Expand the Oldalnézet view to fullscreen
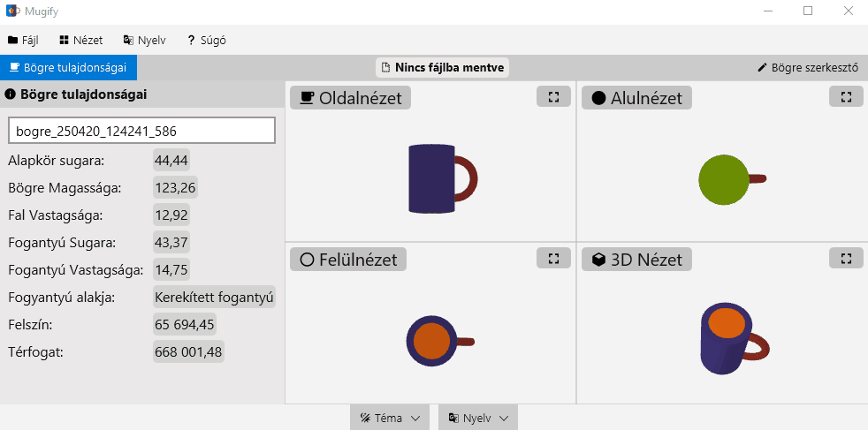Viewport: 868px width, 430px height. point(553,97)
